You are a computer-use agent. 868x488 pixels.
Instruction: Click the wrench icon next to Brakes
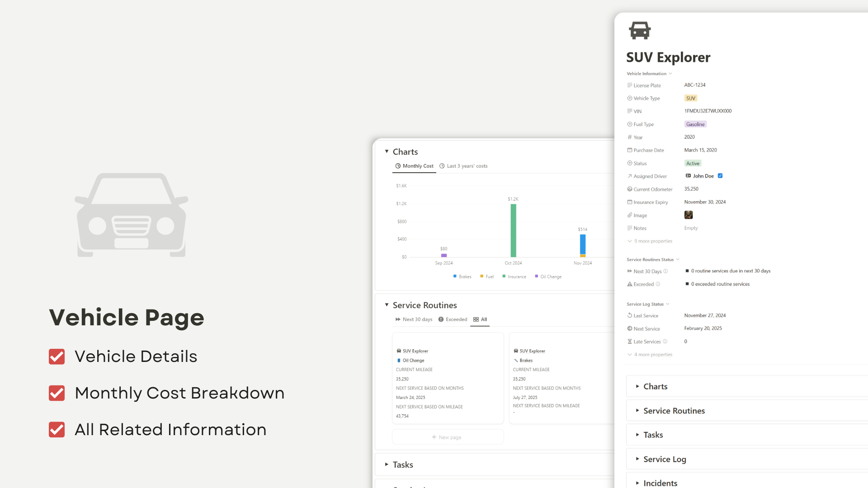(x=516, y=361)
